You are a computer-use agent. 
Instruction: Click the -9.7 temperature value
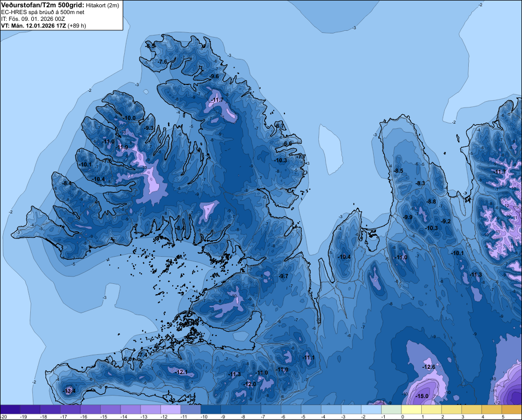pyautogui.click(x=283, y=276)
